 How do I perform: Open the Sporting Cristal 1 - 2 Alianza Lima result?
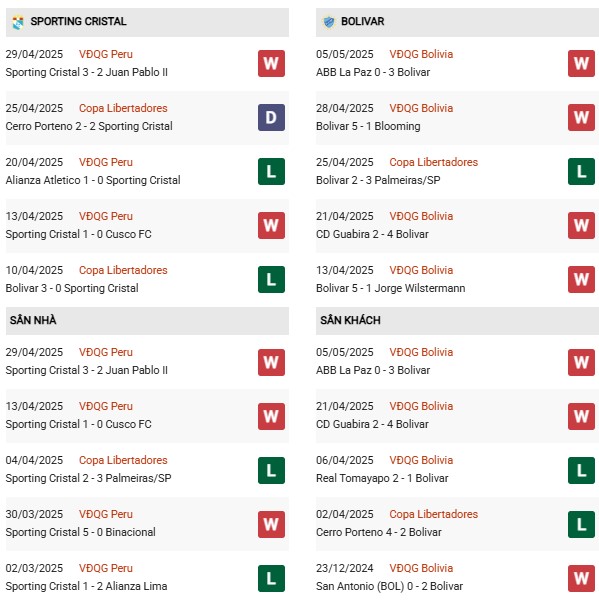pos(86,586)
